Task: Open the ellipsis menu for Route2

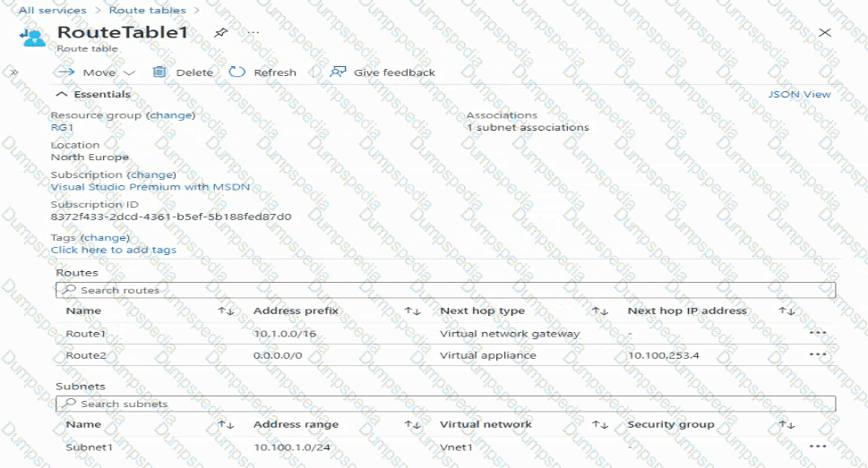Action: pyautogui.click(x=816, y=354)
